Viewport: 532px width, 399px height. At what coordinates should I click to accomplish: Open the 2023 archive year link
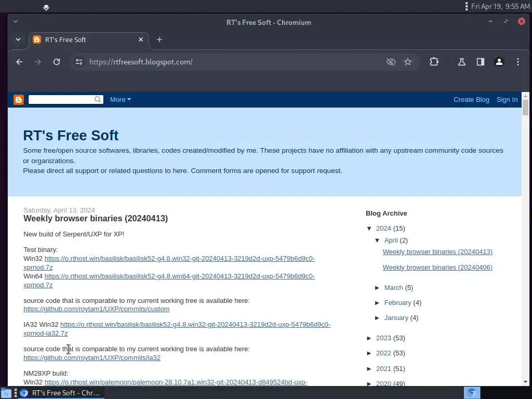click(x=383, y=338)
